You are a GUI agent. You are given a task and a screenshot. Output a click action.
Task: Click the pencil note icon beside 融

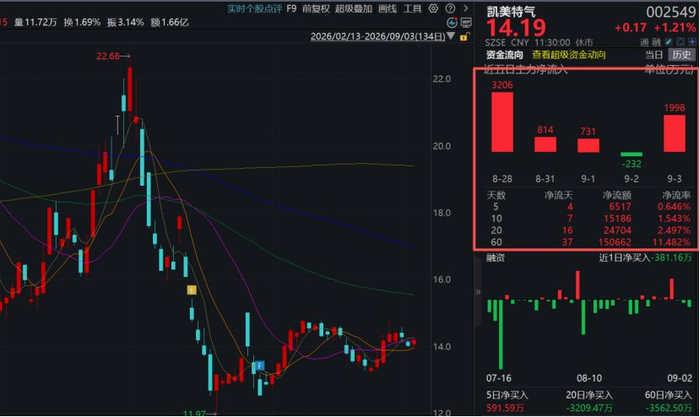pyautogui.click(x=668, y=42)
